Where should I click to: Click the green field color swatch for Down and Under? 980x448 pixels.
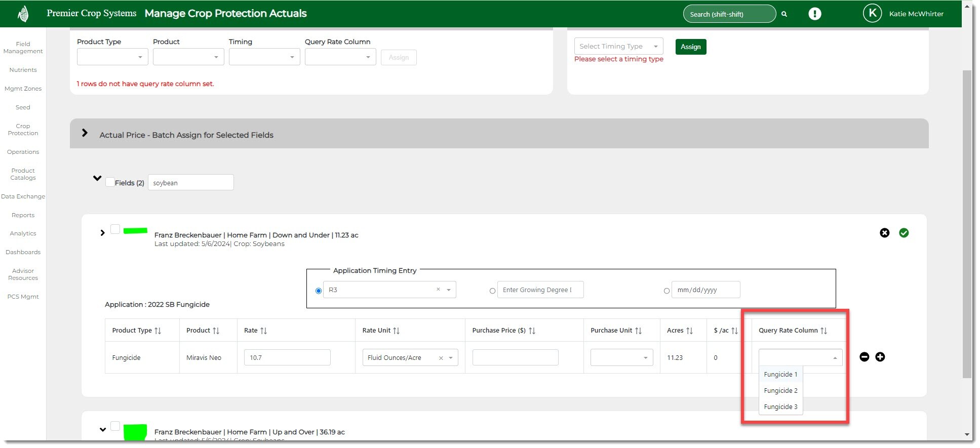(135, 231)
